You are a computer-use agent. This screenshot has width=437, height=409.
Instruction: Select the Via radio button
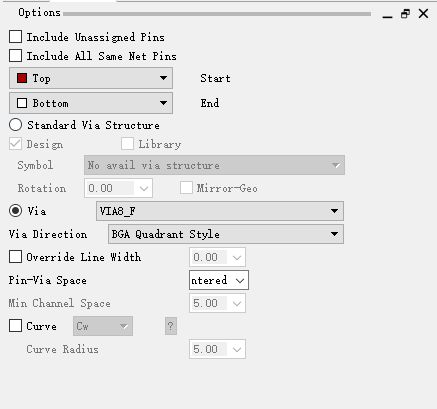coord(15,211)
